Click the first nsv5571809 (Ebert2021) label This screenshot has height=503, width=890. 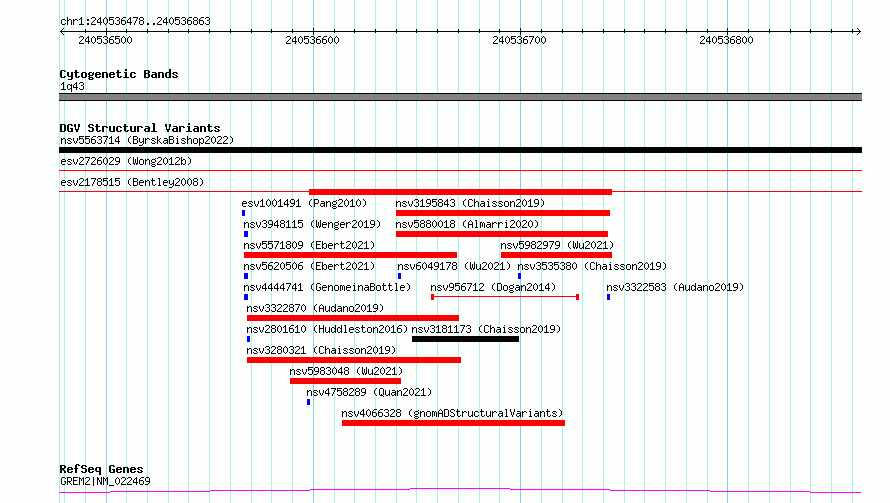click(x=309, y=245)
